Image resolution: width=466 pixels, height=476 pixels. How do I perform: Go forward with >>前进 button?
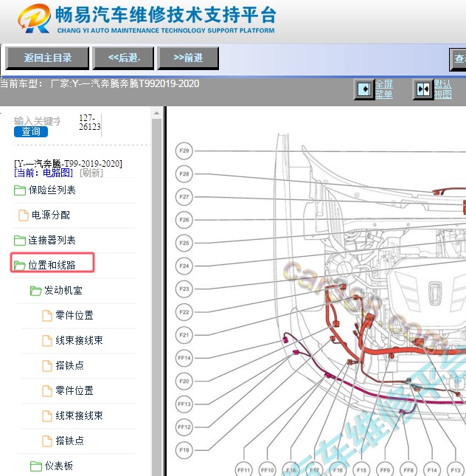(x=188, y=58)
